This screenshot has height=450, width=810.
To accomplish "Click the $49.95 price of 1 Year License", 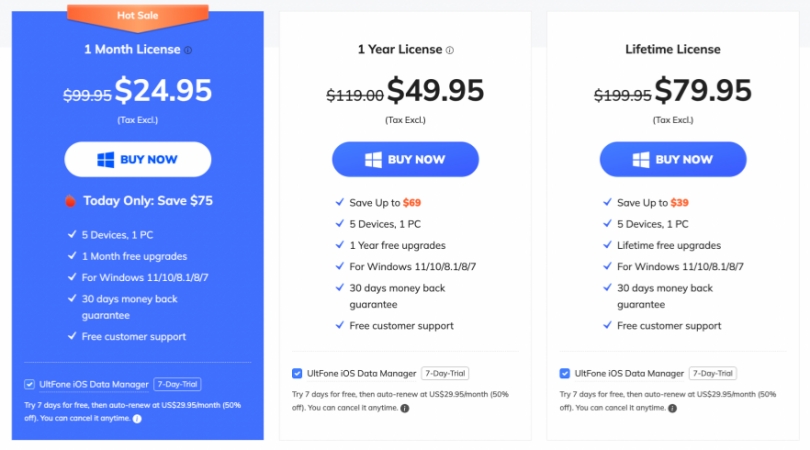I will point(435,91).
